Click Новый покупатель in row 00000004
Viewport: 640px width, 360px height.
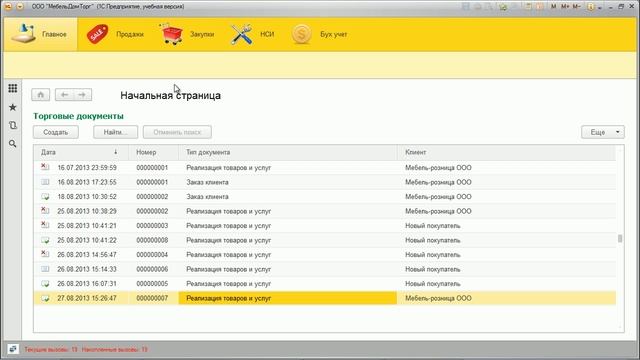433,255
